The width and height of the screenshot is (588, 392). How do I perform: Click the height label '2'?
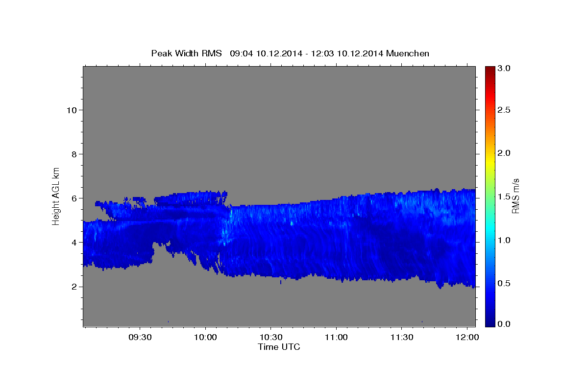pos(73,287)
